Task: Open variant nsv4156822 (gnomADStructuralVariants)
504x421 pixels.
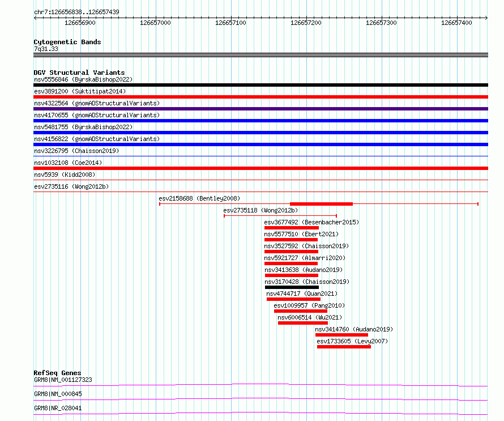Action: pos(97,139)
